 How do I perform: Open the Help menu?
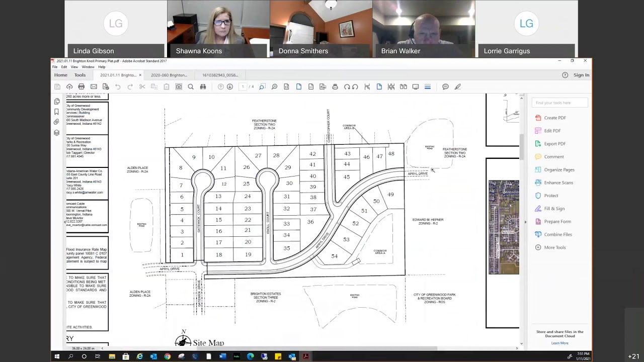tap(102, 67)
